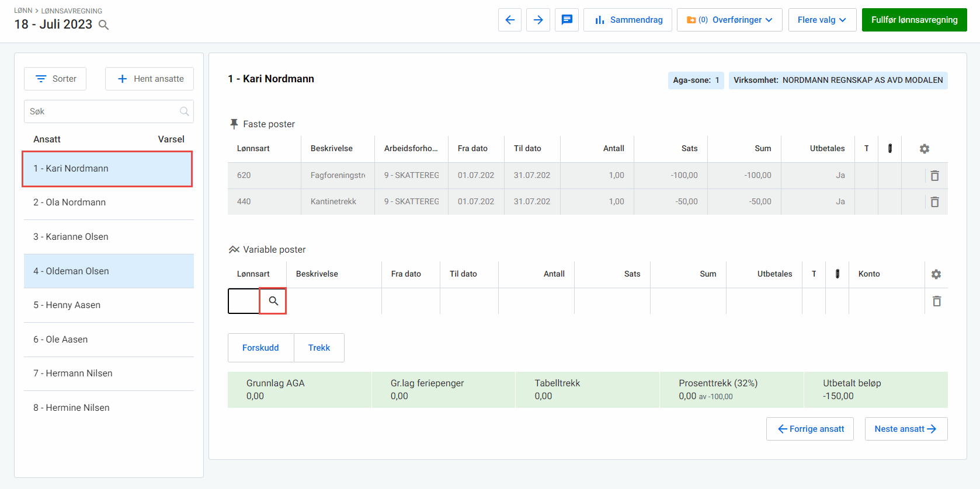Switch to the Forskudd tab
This screenshot has height=489, width=980.
pos(260,348)
